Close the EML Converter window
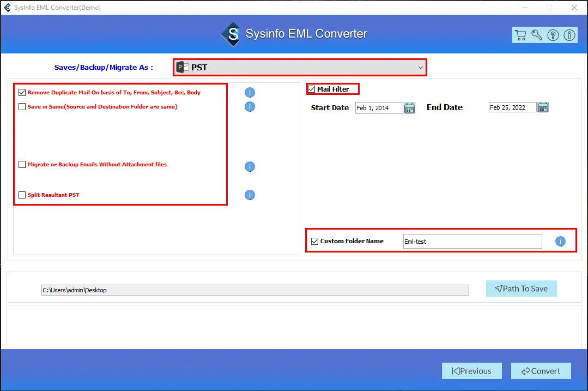Viewport: 588px width, 391px height. (574, 8)
